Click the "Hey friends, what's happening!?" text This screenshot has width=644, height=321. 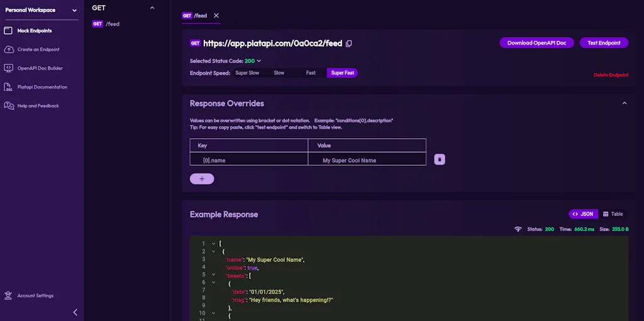[x=291, y=300]
